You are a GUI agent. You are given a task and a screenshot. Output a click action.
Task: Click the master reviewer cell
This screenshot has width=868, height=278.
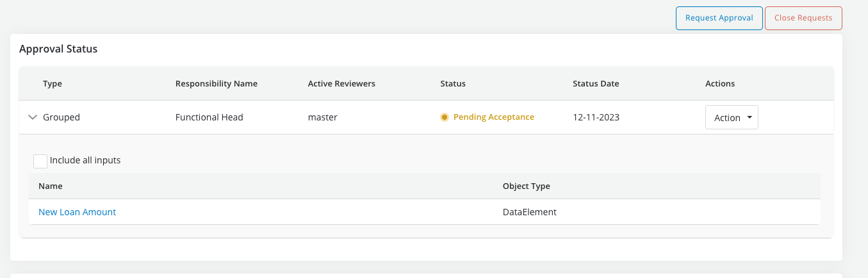coord(322,118)
